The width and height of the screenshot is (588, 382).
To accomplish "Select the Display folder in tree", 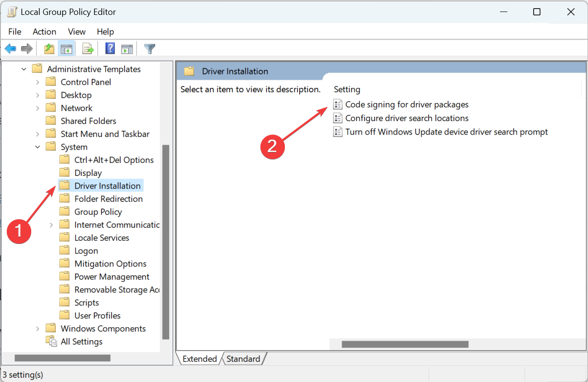I will [88, 173].
